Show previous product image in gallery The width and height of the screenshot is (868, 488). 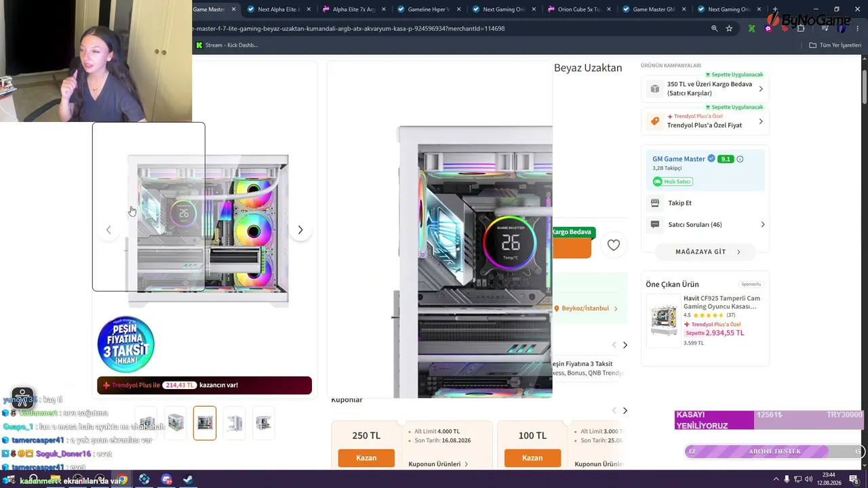point(108,230)
